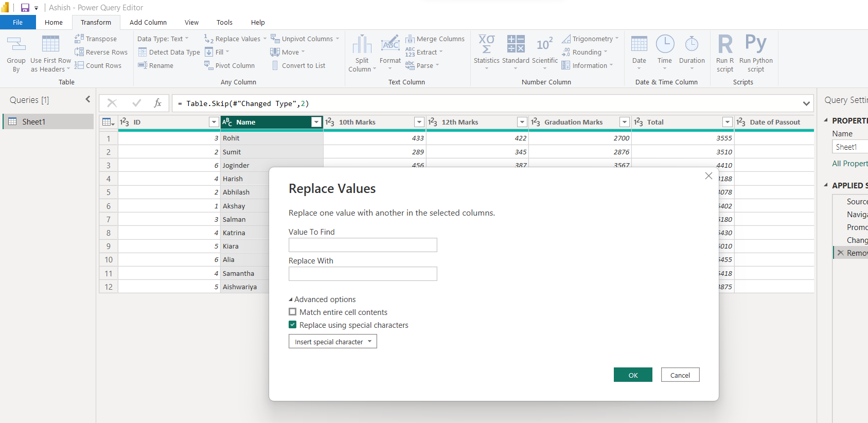The height and width of the screenshot is (423, 868).
Task: Click the Group By icon
Action: 16,45
